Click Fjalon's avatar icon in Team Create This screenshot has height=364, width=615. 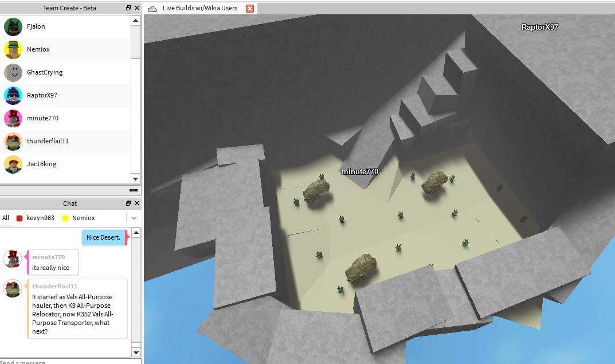tap(13, 27)
